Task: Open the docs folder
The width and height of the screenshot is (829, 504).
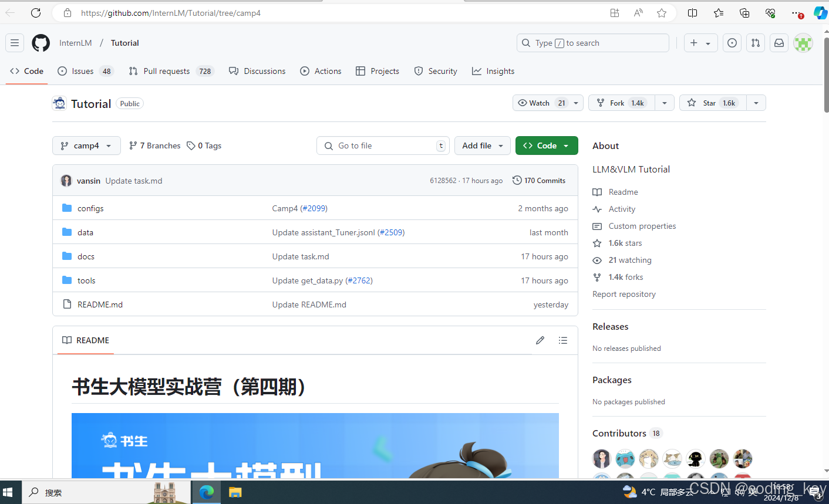Action: [x=86, y=256]
